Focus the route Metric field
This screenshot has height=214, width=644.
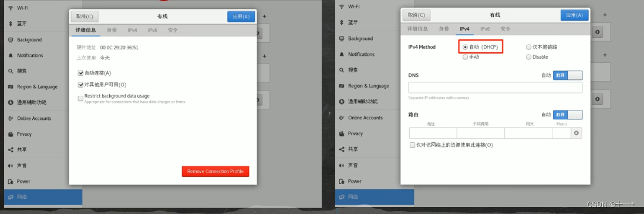point(561,133)
